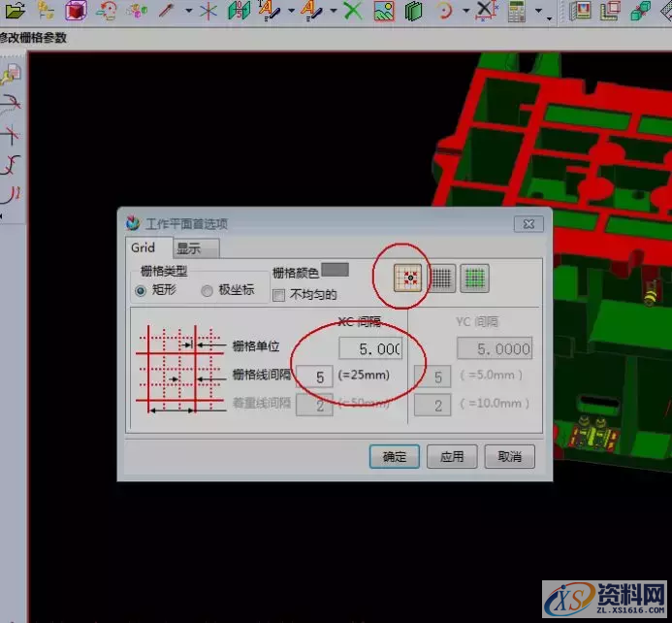Click the overlapping red squares ruler icon
The height and width of the screenshot is (623, 672).
click(610, 11)
